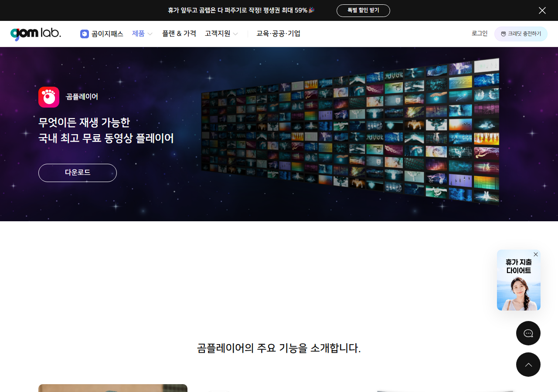Click the 다운로드 button

[78, 173]
